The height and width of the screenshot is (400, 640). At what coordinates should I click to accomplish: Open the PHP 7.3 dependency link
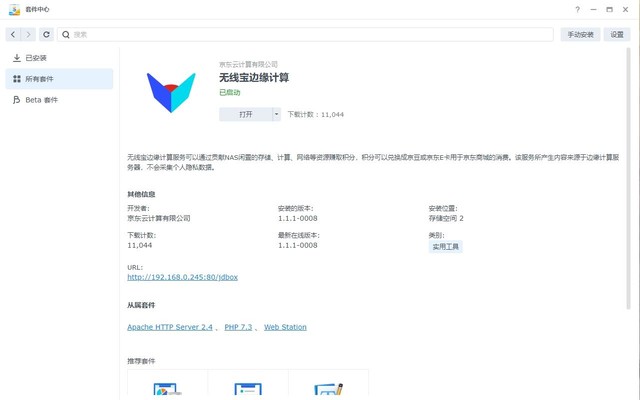coord(238,327)
